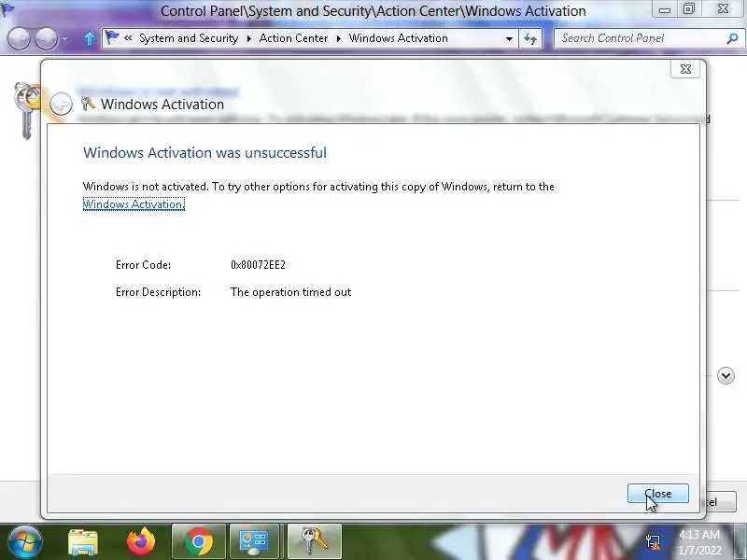Switch to Google Chrome in taskbar
Viewport: 747px width, 560px height.
(199, 542)
